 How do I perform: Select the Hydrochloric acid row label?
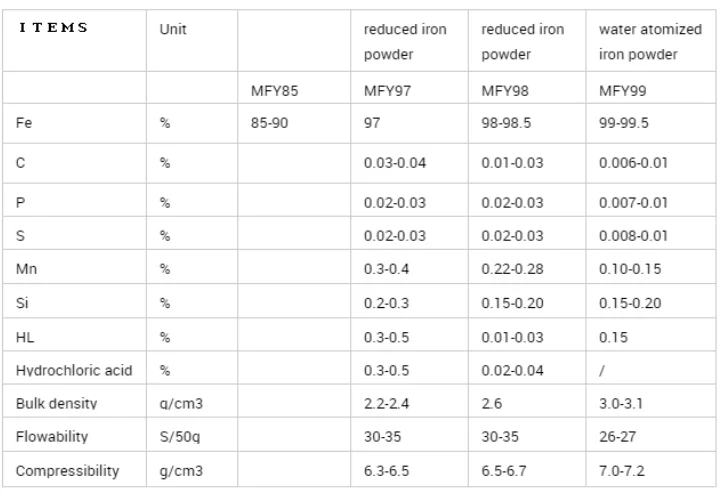coord(74,370)
